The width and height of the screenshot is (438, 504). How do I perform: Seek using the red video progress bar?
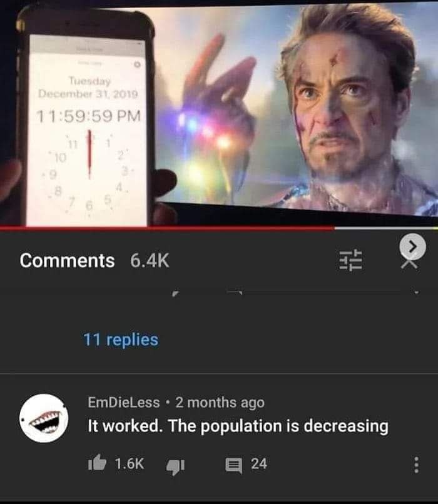167,228
